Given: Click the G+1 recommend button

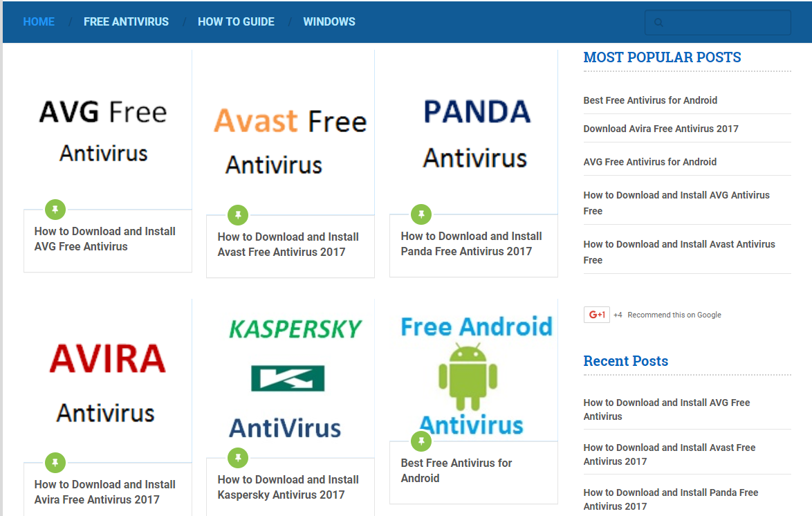Looking at the screenshot, I should pos(597,315).
